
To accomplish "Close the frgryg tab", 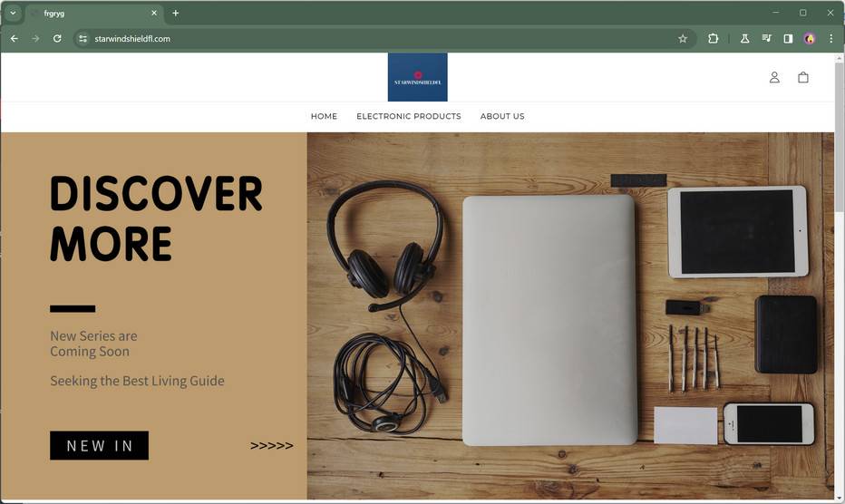I will pyautogui.click(x=153, y=13).
